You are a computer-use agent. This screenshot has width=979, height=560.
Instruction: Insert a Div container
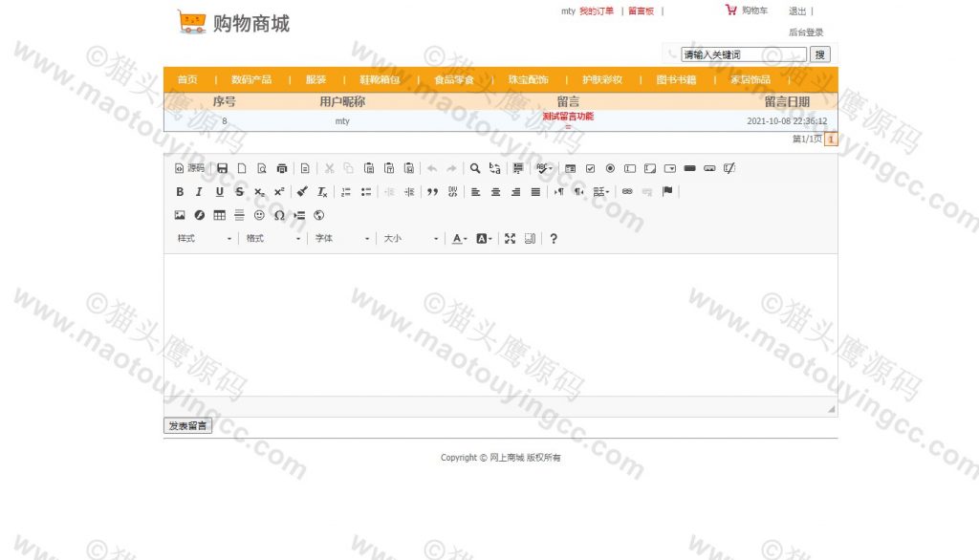[452, 192]
